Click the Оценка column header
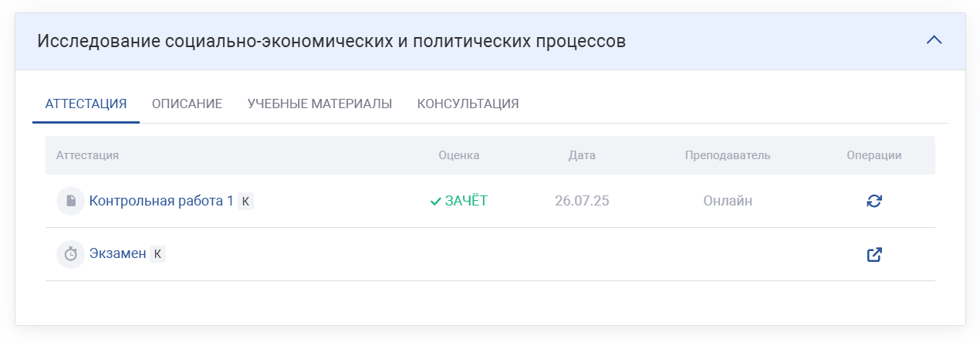 click(x=458, y=155)
